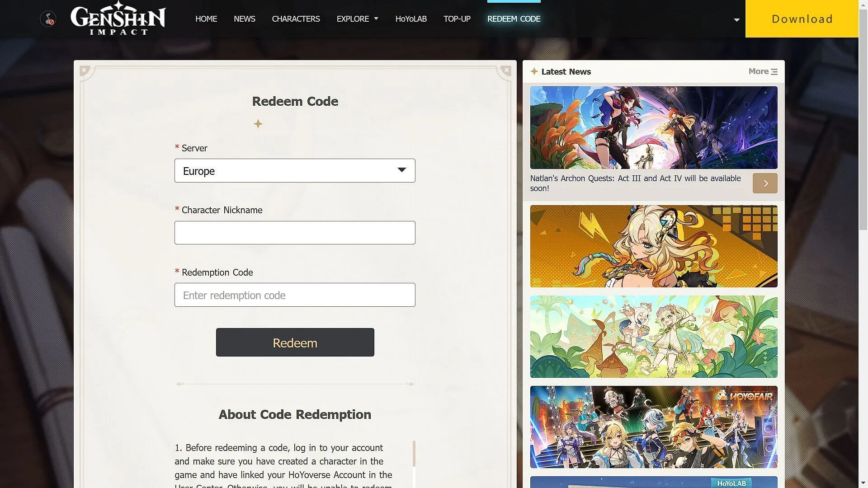The width and height of the screenshot is (868, 488).
Task: Click the Download button
Action: 802,19
